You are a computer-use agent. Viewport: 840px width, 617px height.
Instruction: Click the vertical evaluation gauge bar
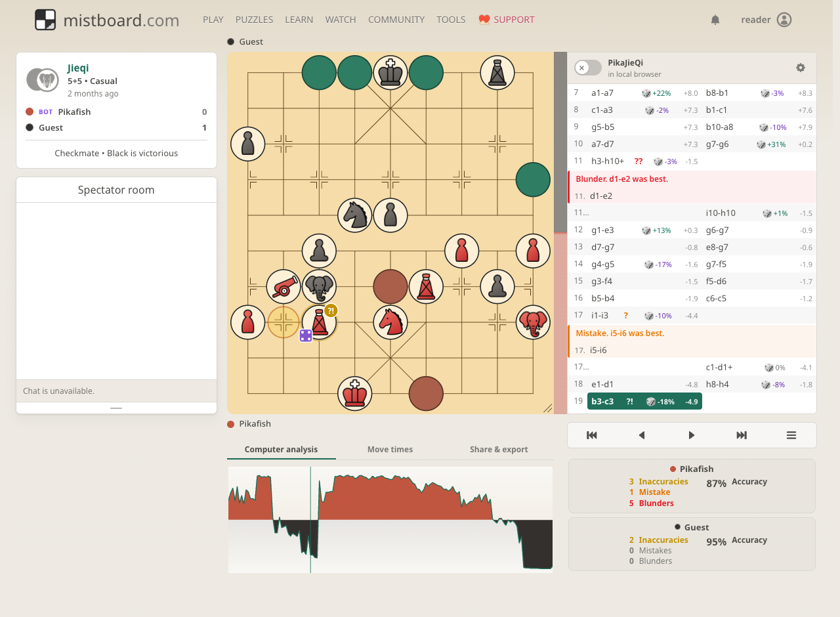[560, 233]
